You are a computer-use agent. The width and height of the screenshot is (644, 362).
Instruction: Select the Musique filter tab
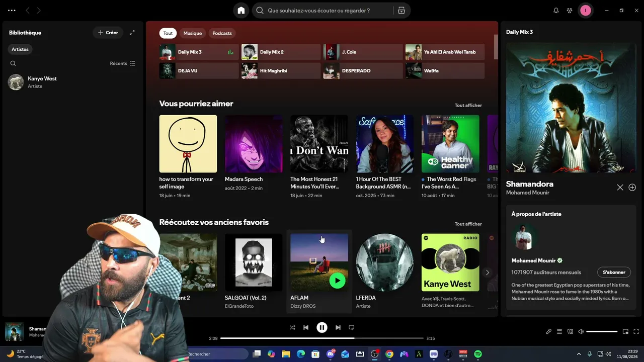pos(193,33)
